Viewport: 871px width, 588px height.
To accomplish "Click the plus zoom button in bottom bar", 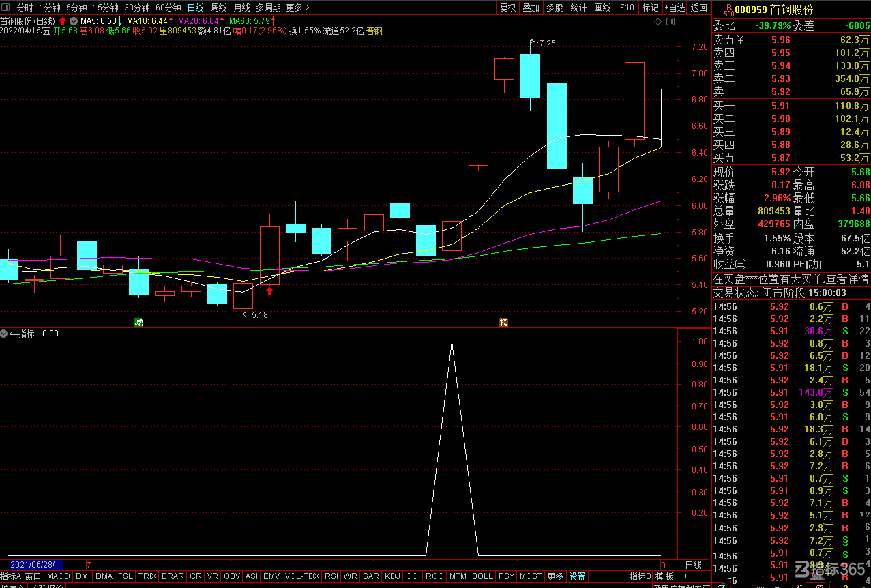I will coord(686,576).
